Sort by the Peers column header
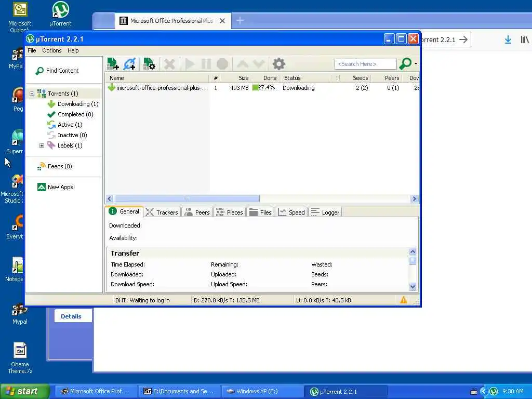Image resolution: width=532 pixels, height=399 pixels. [388, 78]
